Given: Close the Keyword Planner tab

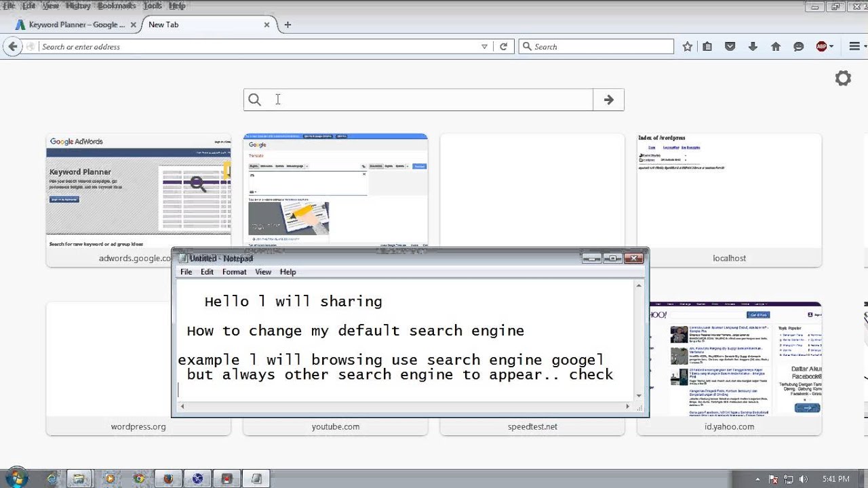Looking at the screenshot, I should [134, 24].
